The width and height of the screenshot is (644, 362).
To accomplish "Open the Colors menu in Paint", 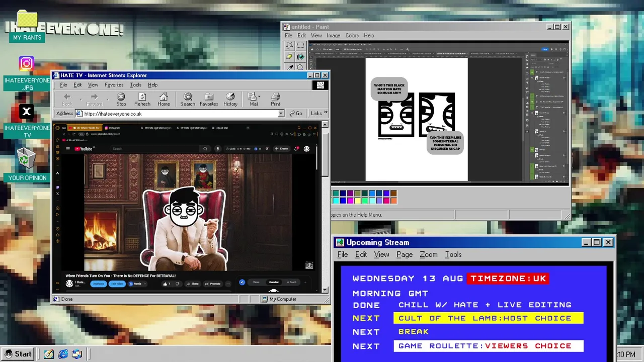I will pyautogui.click(x=352, y=36).
